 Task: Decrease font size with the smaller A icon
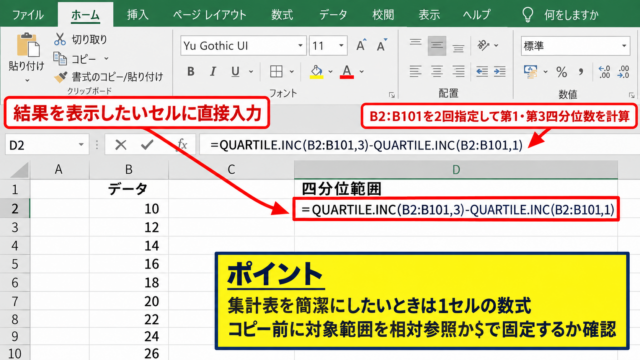click(382, 45)
